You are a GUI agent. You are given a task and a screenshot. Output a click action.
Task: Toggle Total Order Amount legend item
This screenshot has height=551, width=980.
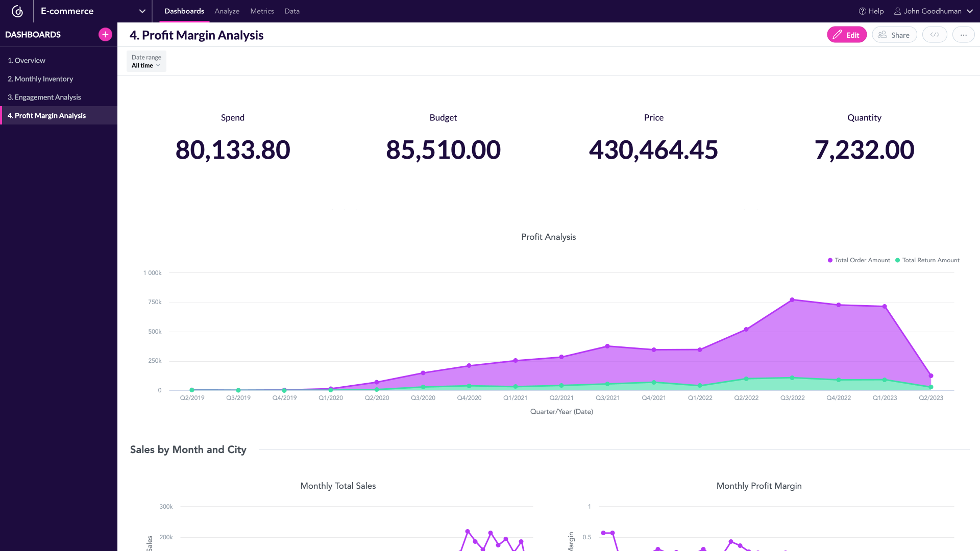click(x=859, y=260)
